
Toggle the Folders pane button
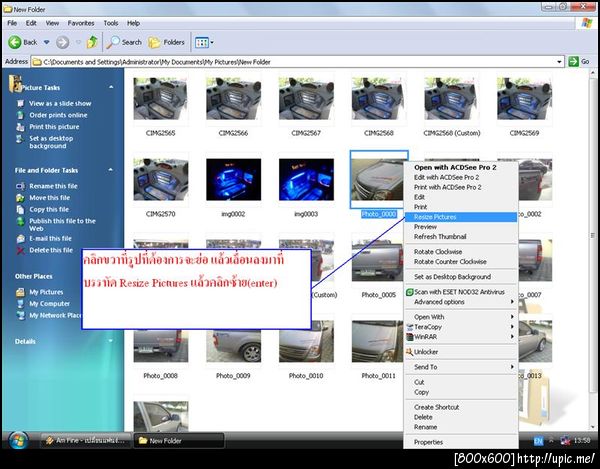point(166,42)
